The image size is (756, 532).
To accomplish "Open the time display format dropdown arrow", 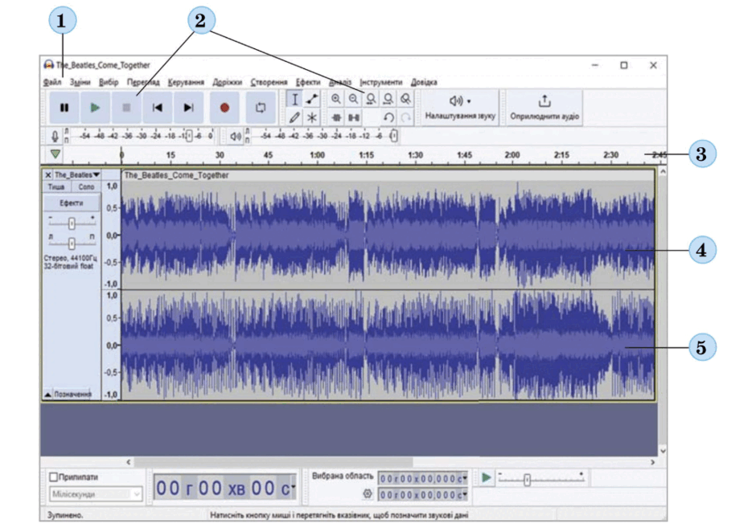I will click(293, 487).
